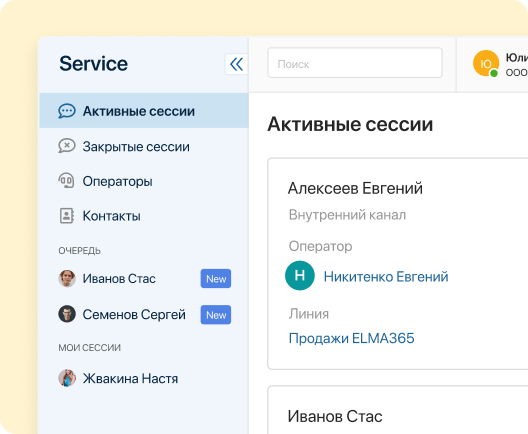The image size is (528, 434).
Task: Click Семенов Сергей avatar in the queue
Action: pos(67,314)
